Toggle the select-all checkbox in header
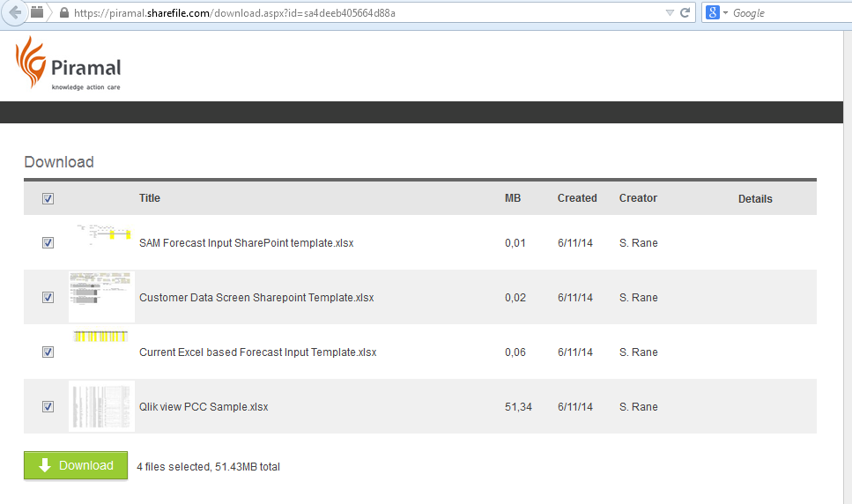The image size is (852, 504). pos(48,199)
